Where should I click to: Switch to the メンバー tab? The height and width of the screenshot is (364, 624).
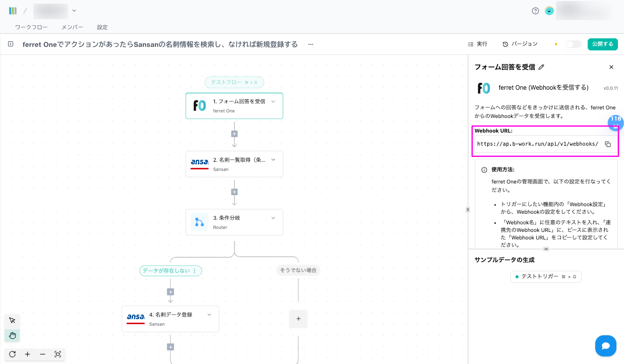(x=72, y=27)
